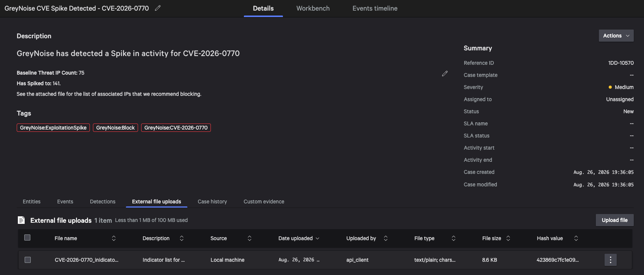Screen dimensions: 644x275
Task: Open the Actions dropdown
Action: [616, 36]
